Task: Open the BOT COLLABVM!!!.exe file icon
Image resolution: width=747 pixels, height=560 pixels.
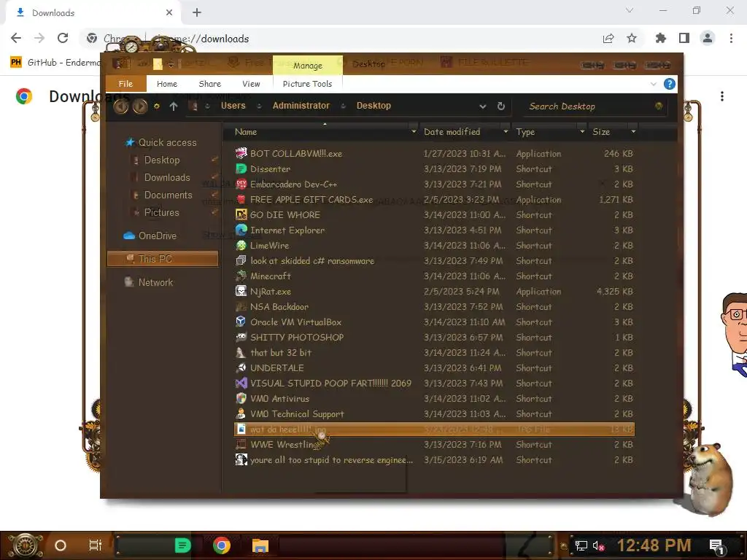Action: click(x=241, y=153)
